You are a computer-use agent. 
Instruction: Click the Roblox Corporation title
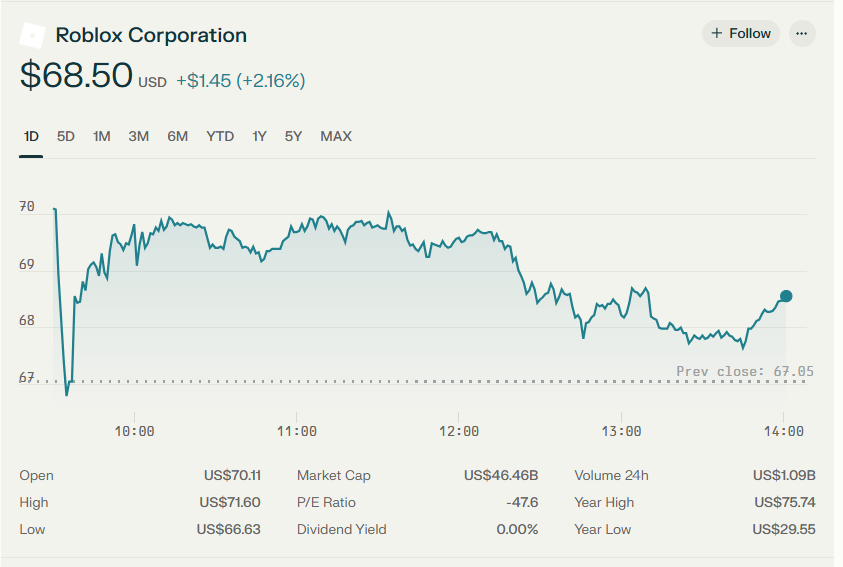(151, 35)
